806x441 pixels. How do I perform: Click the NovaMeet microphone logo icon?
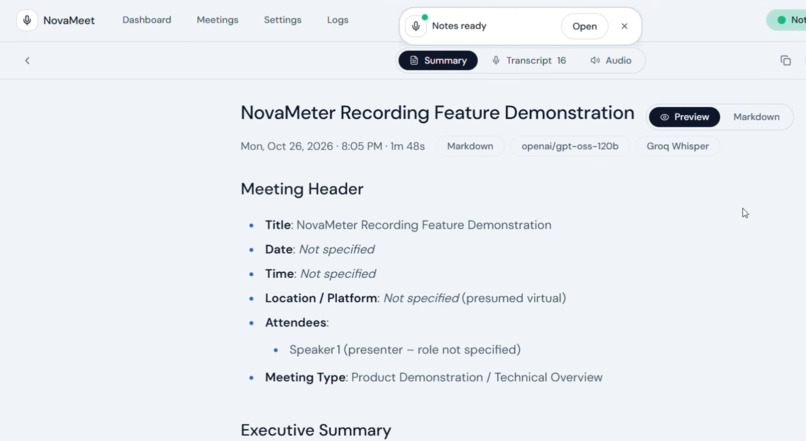[x=27, y=21]
